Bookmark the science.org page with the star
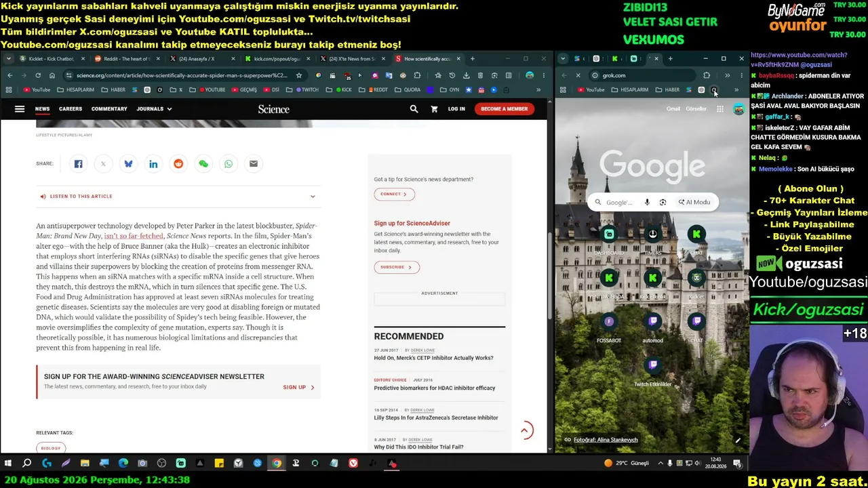Image resolution: width=868 pixels, height=488 pixels. pos(299,75)
